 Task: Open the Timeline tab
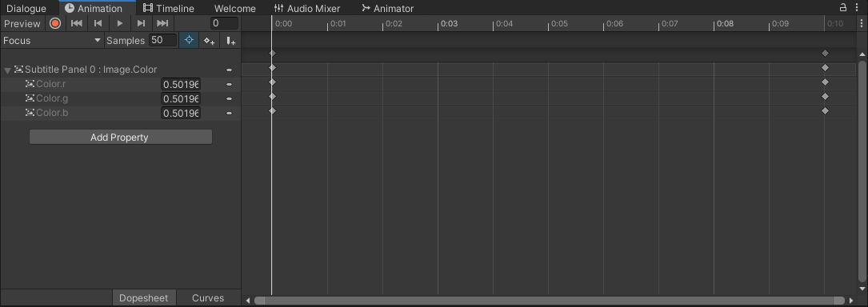[168, 8]
